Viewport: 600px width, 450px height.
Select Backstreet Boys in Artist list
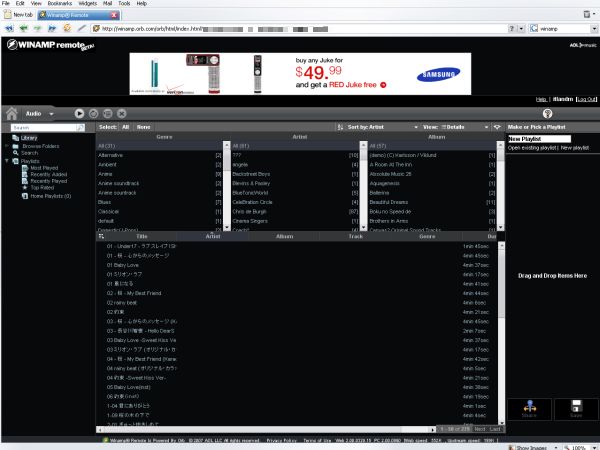pos(295,174)
